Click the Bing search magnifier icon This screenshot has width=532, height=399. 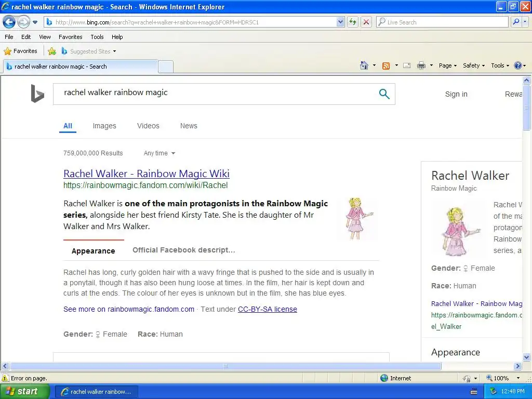[384, 94]
